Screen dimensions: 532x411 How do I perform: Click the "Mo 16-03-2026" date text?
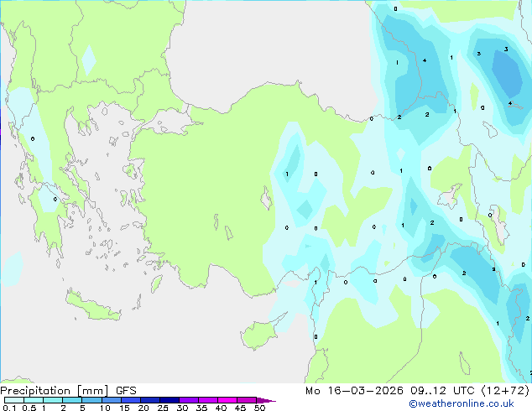tap(354, 391)
